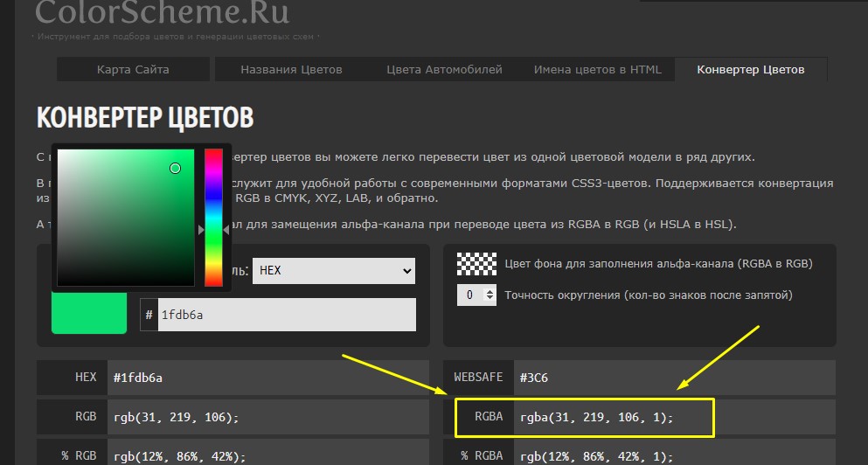The width and height of the screenshot is (868, 465).
Task: Click the ColorScheme.Ru site logo
Action: point(163,12)
